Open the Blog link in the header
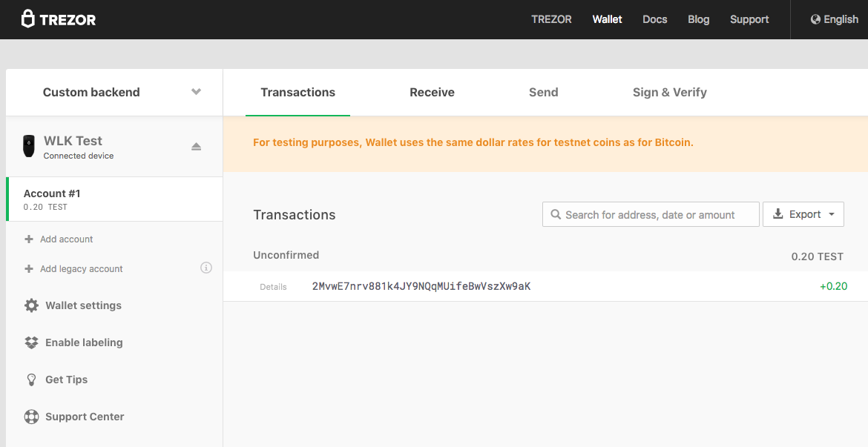The width and height of the screenshot is (868, 447). [x=698, y=19]
